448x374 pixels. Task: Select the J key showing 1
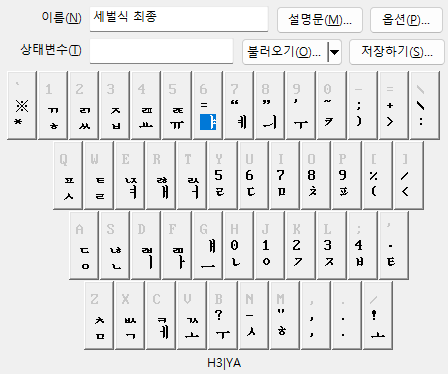270,245
